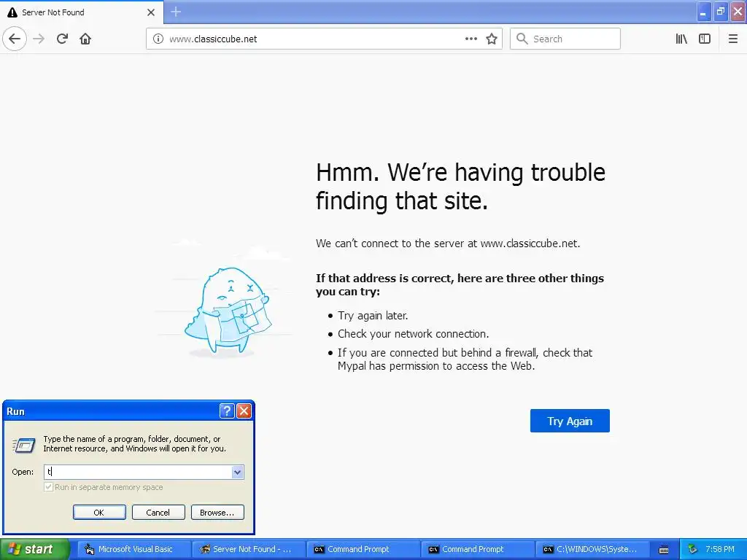
Task: Click text "Try again later."
Action: click(373, 316)
